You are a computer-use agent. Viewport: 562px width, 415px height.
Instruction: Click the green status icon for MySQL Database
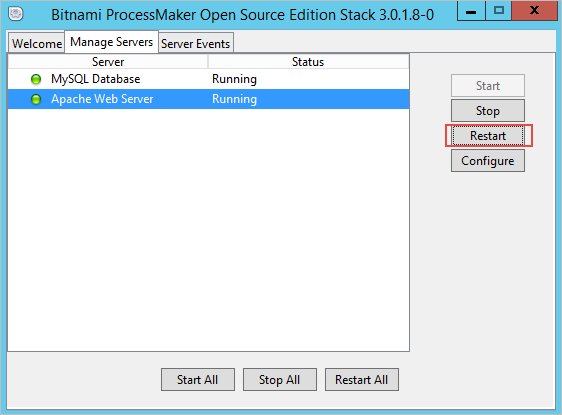(36, 79)
